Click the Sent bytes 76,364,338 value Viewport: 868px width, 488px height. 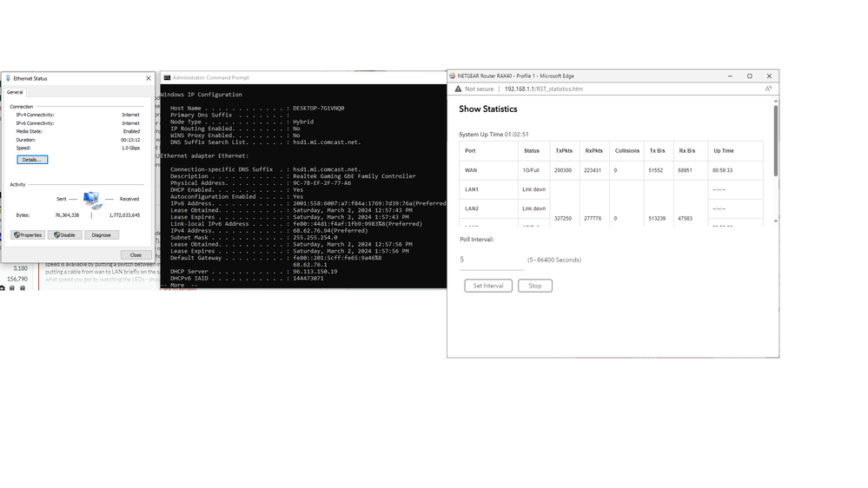click(67, 215)
